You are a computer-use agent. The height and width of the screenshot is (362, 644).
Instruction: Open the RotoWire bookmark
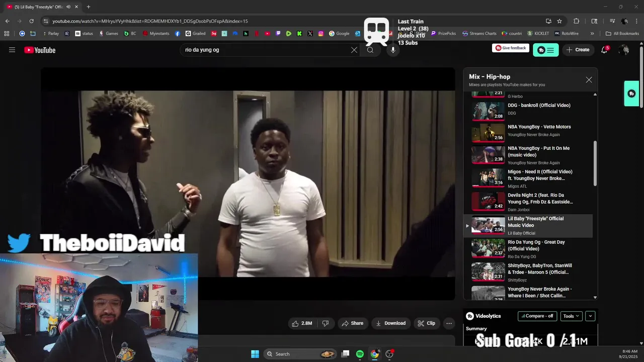[567, 34]
